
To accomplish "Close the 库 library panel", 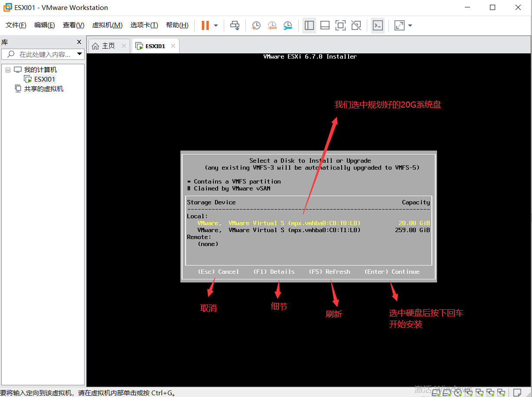I will pos(79,42).
